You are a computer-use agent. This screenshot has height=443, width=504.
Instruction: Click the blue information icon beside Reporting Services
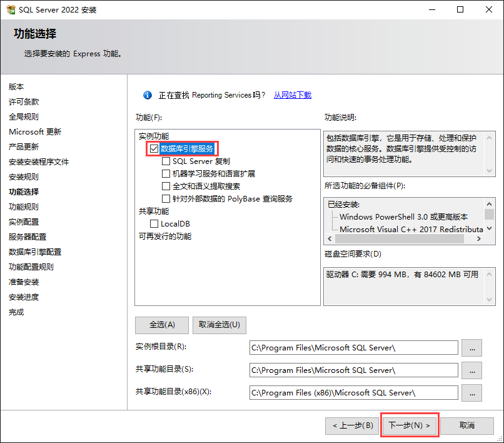pos(148,95)
